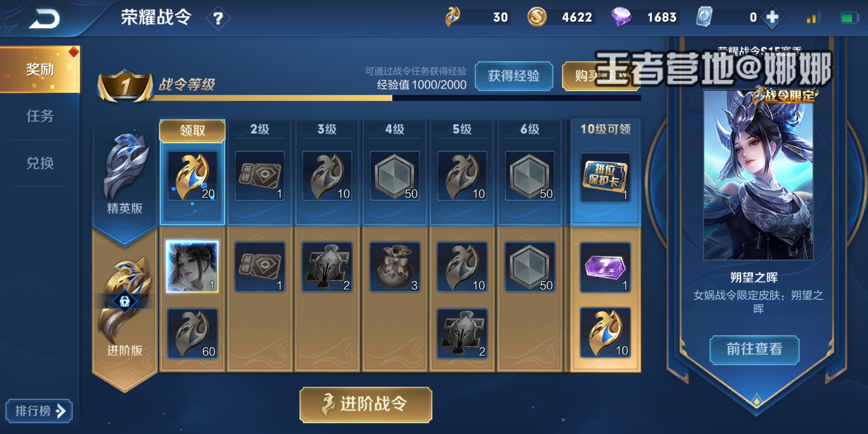Image resolution: width=868 pixels, height=434 pixels.
Task: Select the hero trial card at 2级 elite row
Action: (260, 176)
